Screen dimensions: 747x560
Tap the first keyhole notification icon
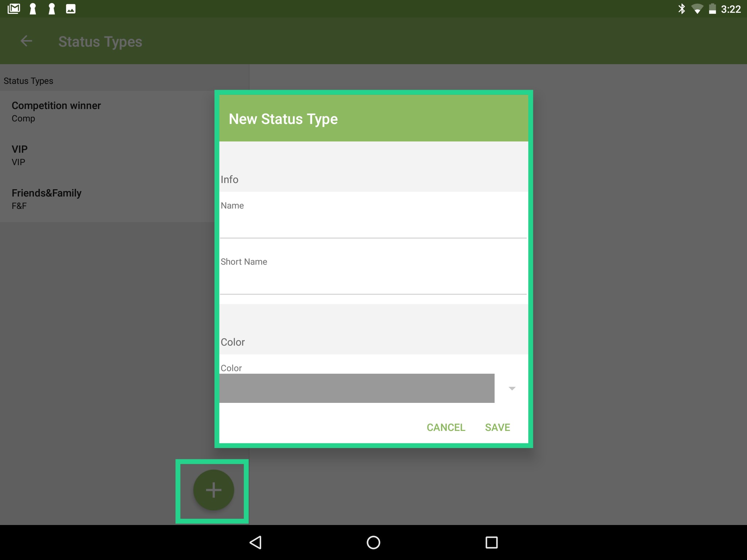pos(33,9)
